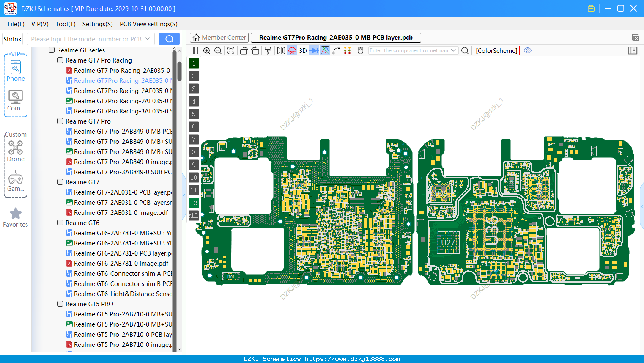Select the paint roller highlight tool
Viewport: 644px width, 363px height.
click(x=268, y=50)
